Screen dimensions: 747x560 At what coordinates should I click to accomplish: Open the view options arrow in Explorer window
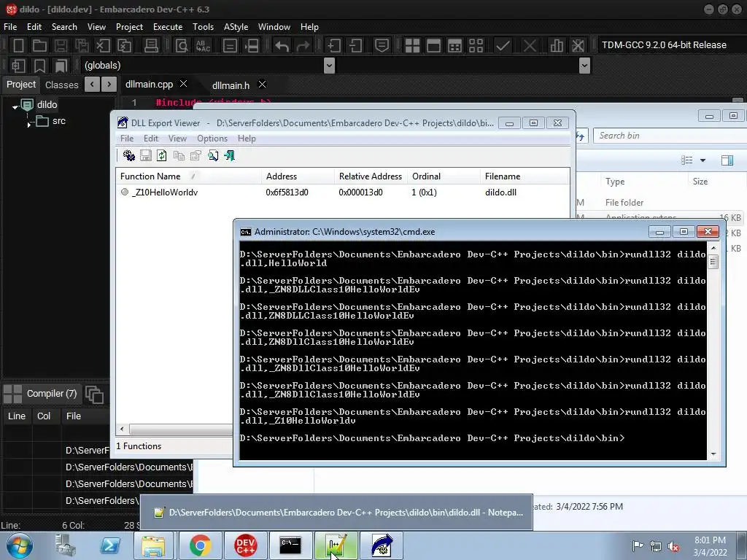click(x=703, y=160)
